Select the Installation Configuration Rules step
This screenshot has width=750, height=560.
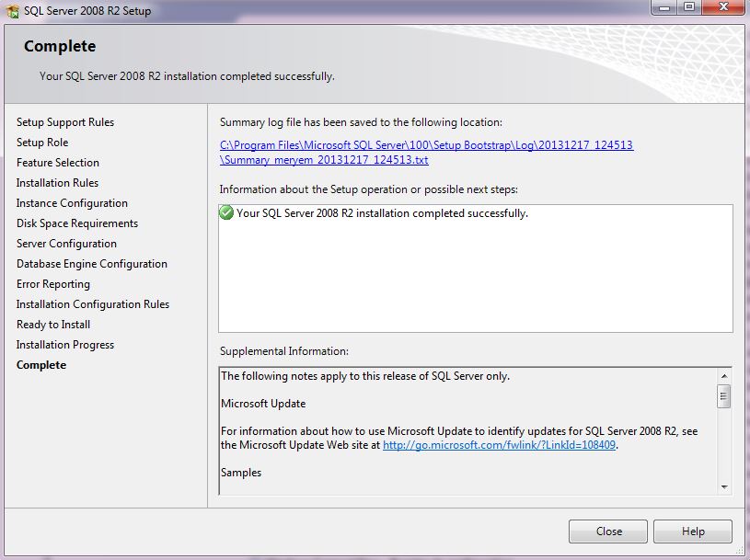(x=93, y=304)
